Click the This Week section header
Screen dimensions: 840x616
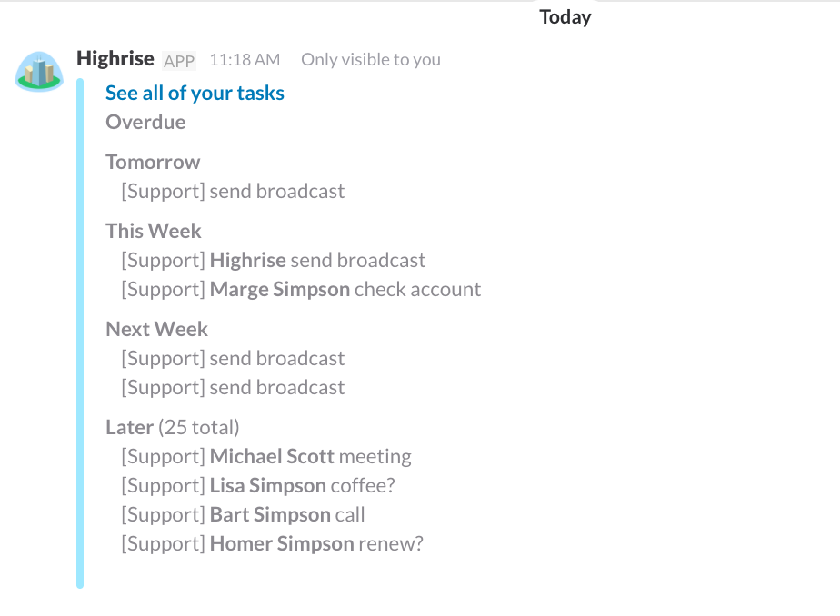pyautogui.click(x=153, y=231)
